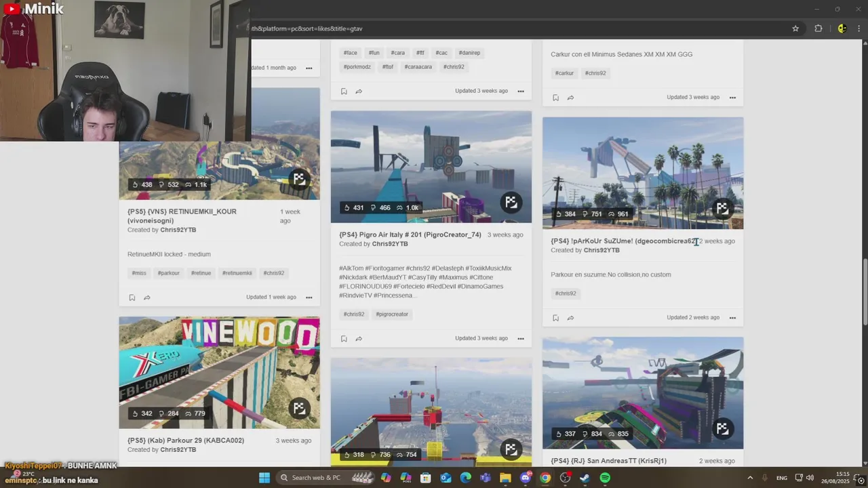The height and width of the screenshot is (488, 868).
Task: Bookmark the card tagged #porkmodz
Action: point(344,91)
